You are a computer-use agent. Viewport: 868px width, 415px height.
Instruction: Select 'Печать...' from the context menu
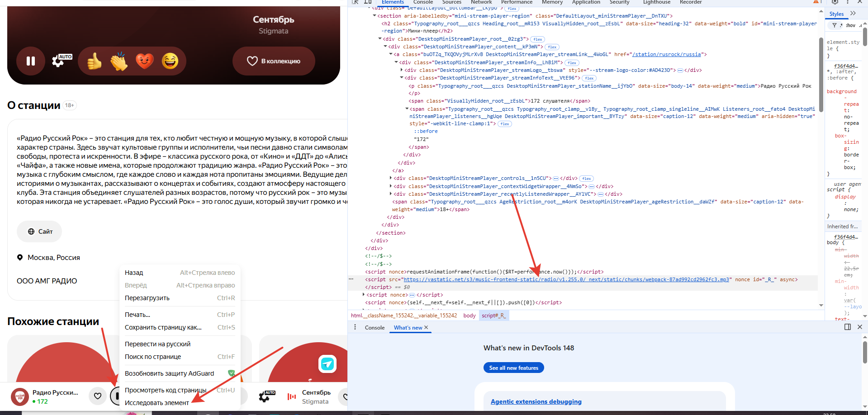(x=180, y=315)
